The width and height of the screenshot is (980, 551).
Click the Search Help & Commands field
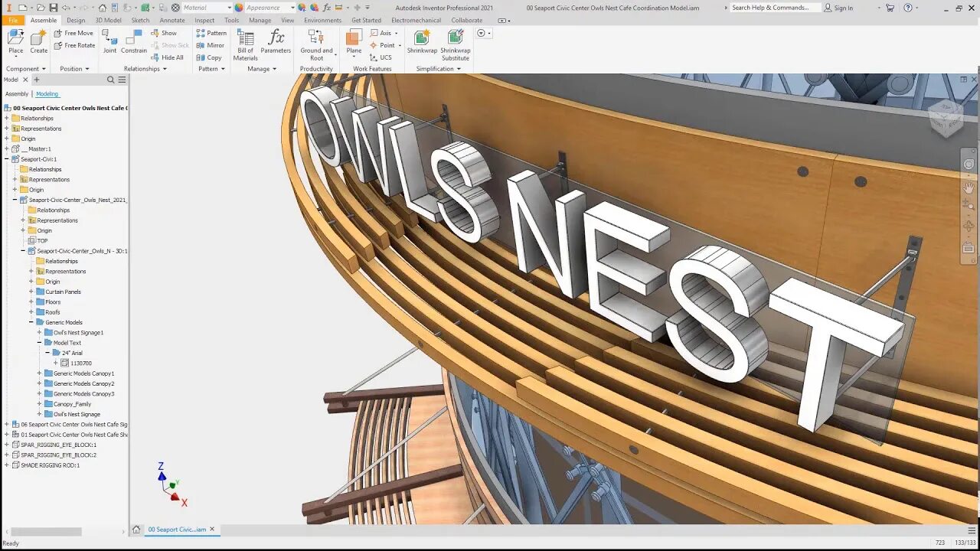point(774,8)
